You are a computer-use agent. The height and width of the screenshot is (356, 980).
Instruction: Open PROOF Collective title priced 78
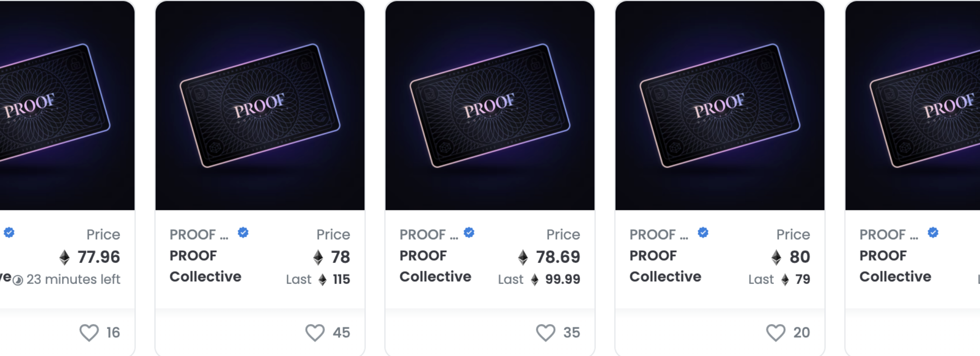pyautogui.click(x=205, y=266)
